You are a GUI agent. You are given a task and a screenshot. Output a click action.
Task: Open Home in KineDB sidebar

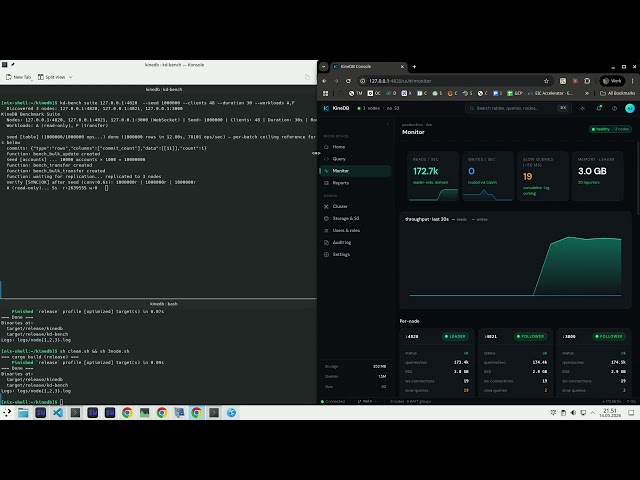pos(355,147)
